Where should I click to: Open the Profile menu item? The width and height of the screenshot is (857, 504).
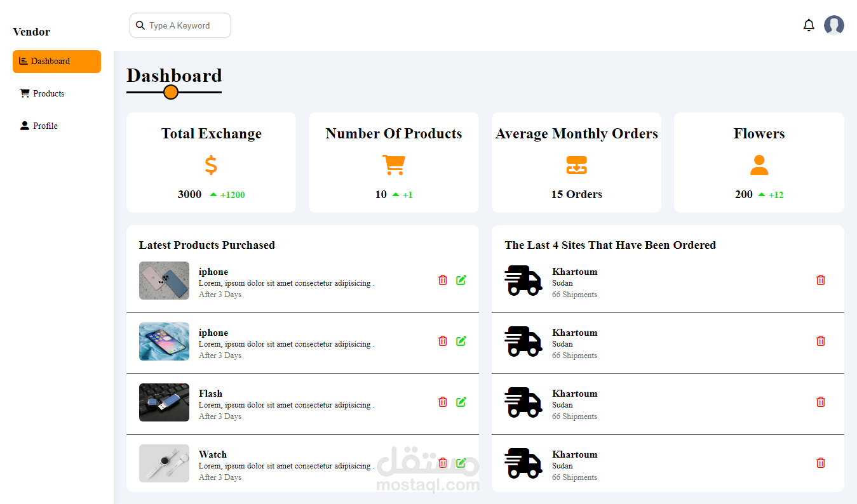(45, 126)
